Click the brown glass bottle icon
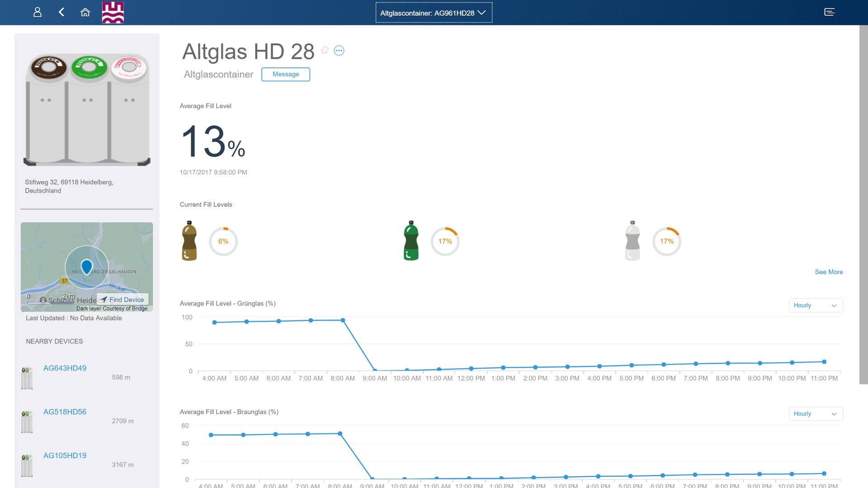Viewport: 868px width, 488px height. (x=189, y=241)
